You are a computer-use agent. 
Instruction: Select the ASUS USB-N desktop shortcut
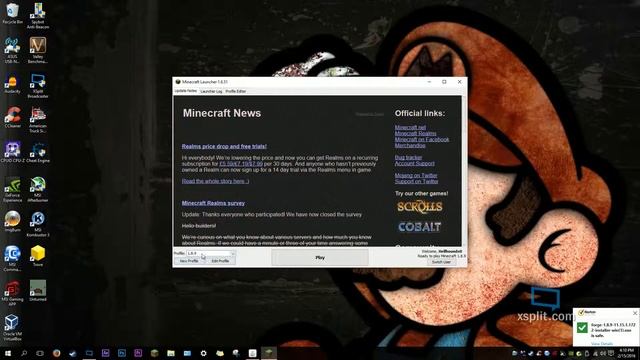(12, 50)
